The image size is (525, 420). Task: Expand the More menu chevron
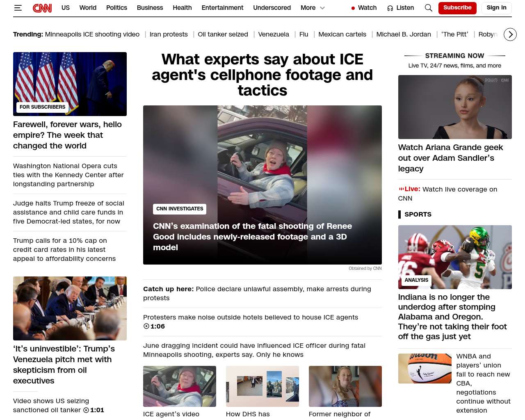322,8
